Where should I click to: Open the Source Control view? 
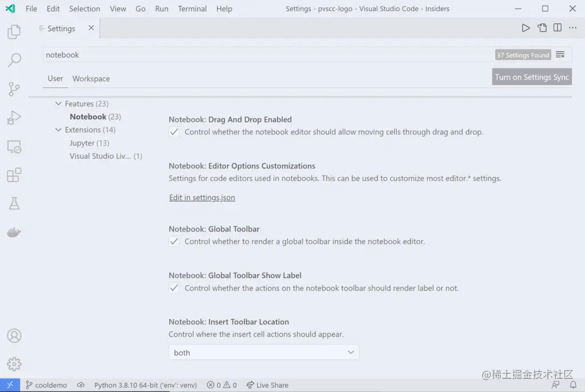click(x=14, y=89)
